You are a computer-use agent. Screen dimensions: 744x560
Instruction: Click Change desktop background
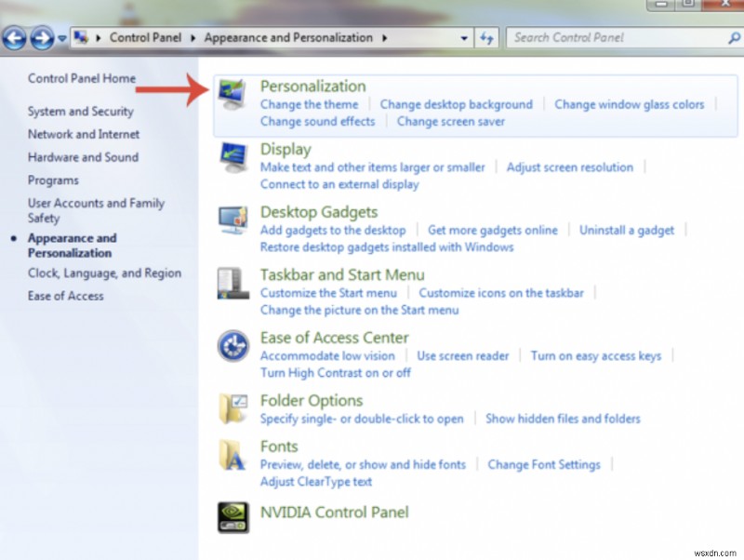point(457,104)
